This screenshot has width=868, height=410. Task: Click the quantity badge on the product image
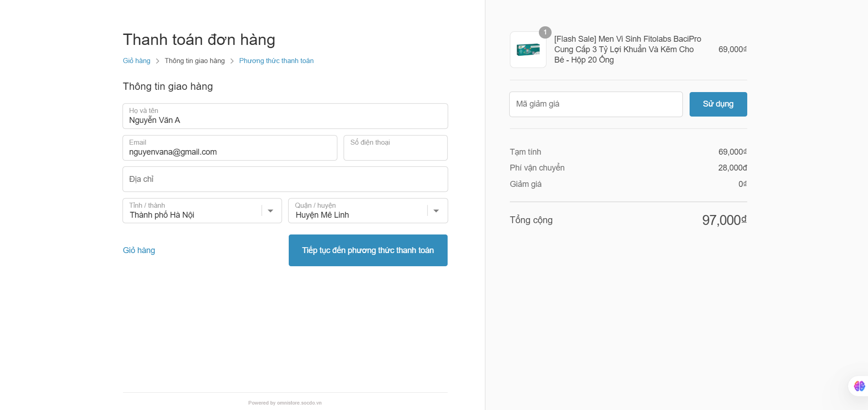[x=545, y=32]
